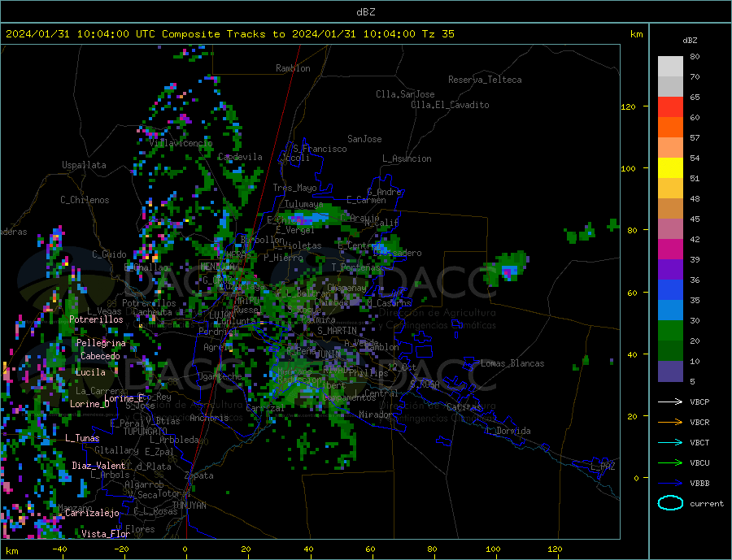Click the 65 dBZ red legend swatch

(670, 106)
